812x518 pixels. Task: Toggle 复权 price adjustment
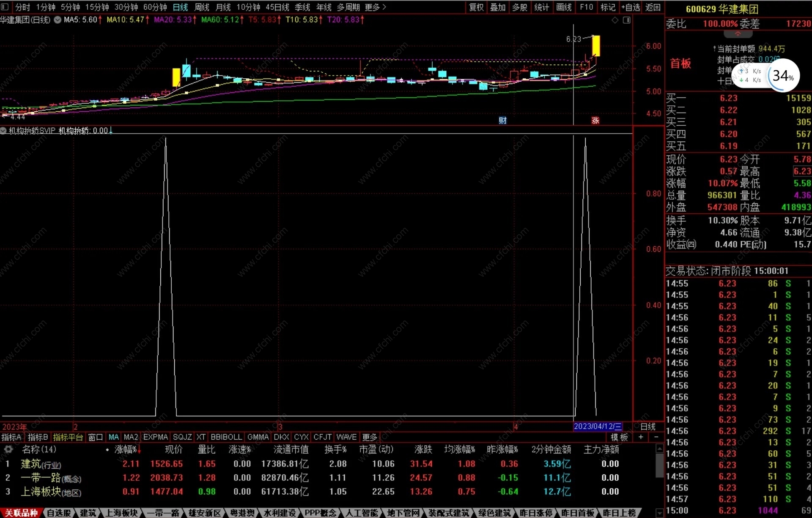(476, 7)
